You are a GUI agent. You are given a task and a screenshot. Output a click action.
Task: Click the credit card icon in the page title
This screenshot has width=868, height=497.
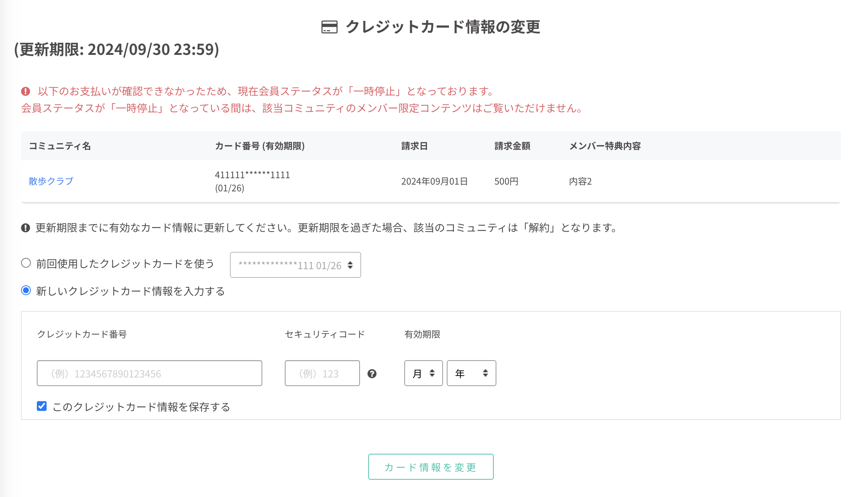330,27
